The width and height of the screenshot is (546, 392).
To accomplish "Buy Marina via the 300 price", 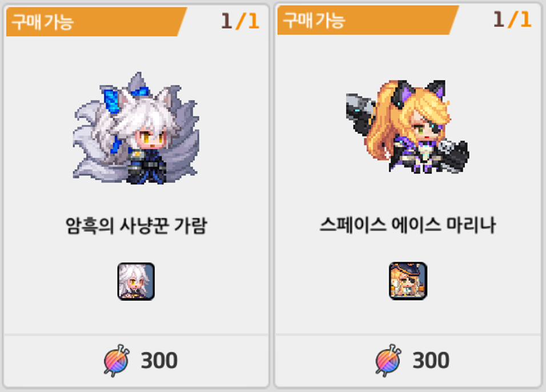I will click(x=431, y=361).
